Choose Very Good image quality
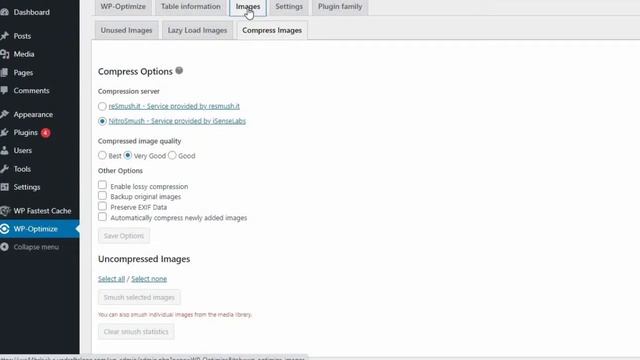Image resolution: width=640 pixels, height=360 pixels. pyautogui.click(x=128, y=155)
